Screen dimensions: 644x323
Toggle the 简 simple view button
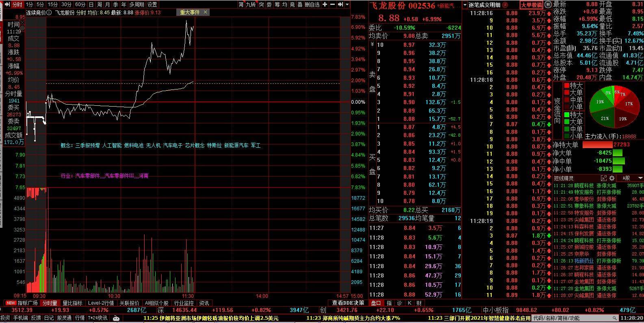coord(241,4)
